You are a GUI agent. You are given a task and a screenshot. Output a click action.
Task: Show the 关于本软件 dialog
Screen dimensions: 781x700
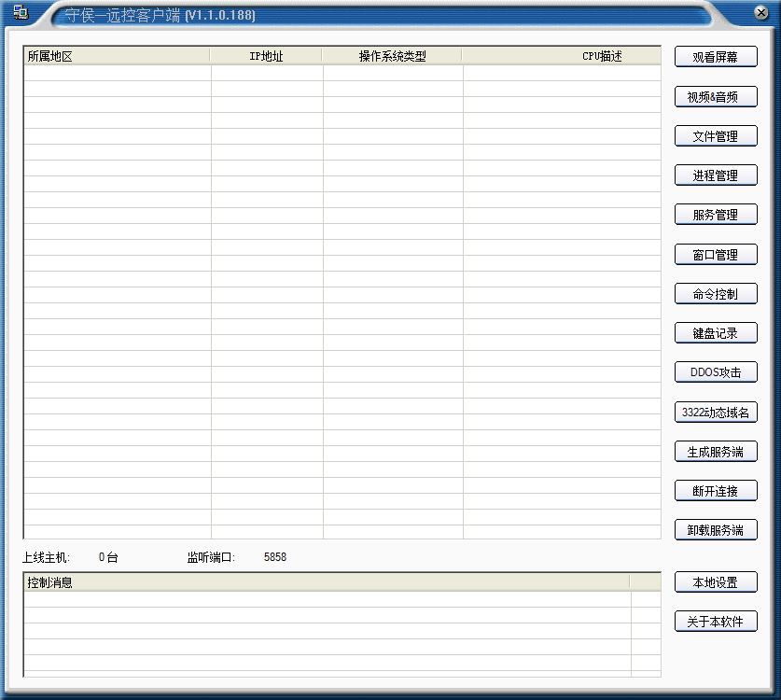716,622
